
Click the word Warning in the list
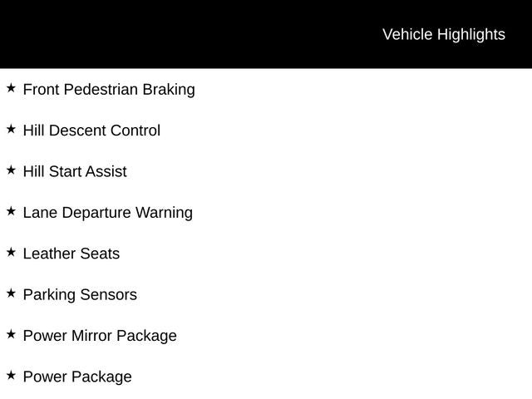pyautogui.click(x=164, y=213)
